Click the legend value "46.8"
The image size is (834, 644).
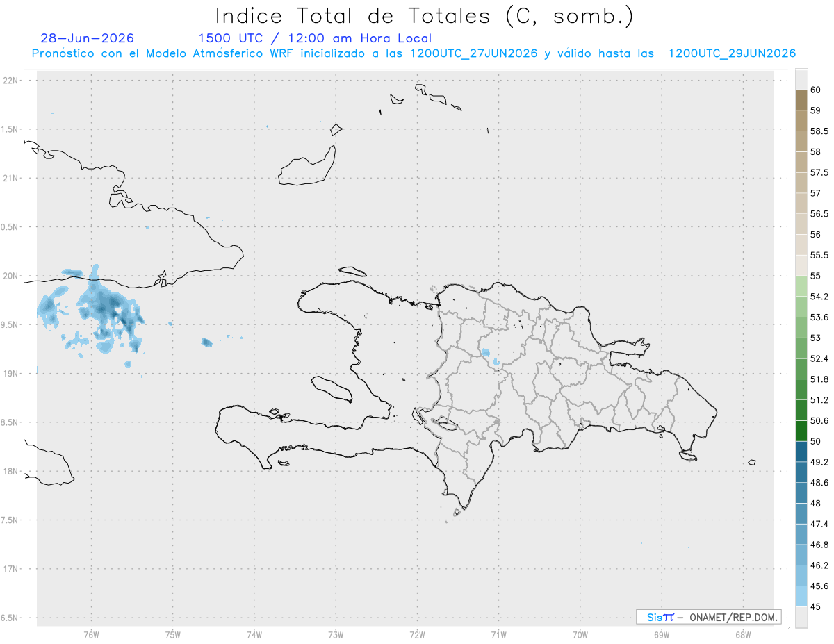(819, 545)
